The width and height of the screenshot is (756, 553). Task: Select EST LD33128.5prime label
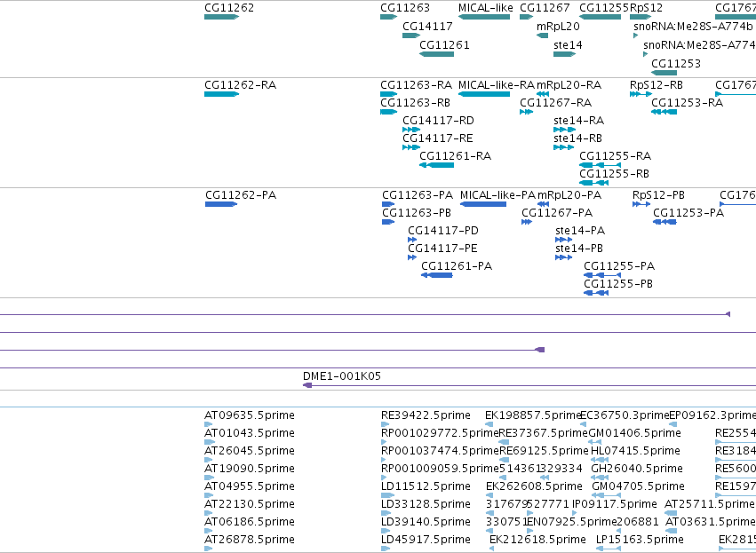tap(426, 504)
